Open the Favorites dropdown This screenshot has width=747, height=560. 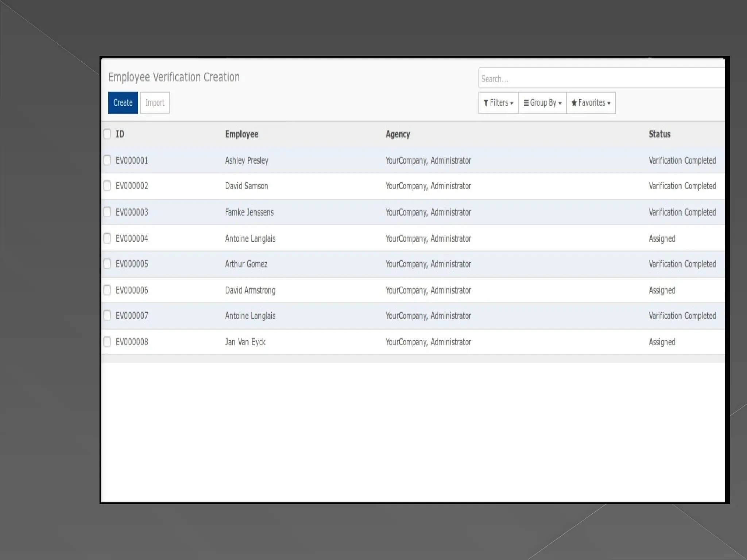coord(591,103)
